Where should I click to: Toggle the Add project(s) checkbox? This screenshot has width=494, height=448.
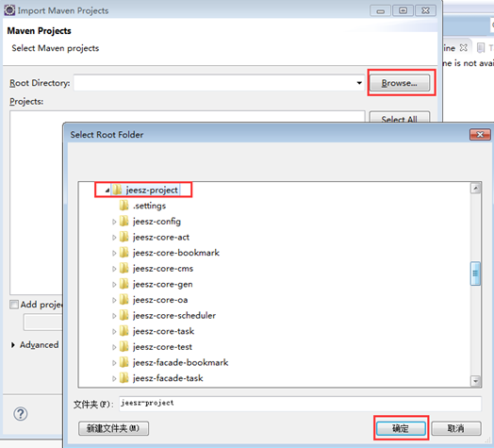click(14, 305)
